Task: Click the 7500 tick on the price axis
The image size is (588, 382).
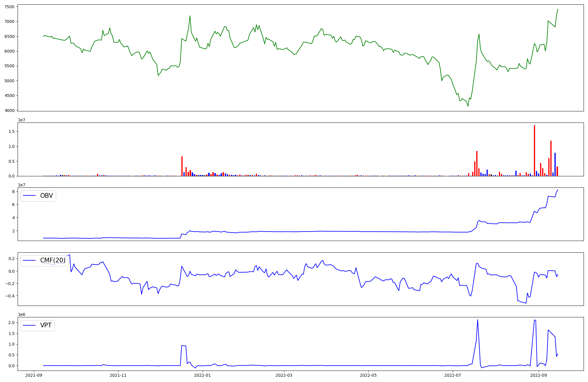Action: tap(10, 7)
